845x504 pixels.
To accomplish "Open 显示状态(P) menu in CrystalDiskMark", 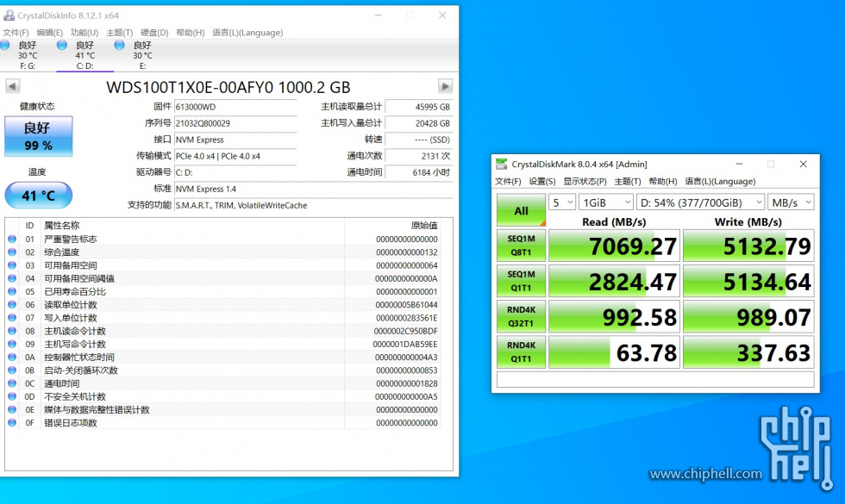I will pyautogui.click(x=585, y=182).
